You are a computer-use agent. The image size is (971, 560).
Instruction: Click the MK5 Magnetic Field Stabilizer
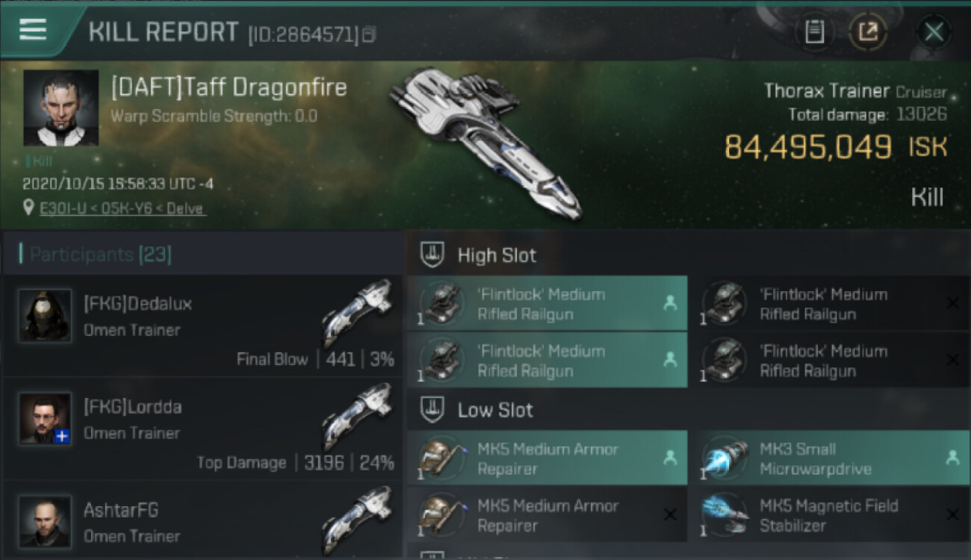pyautogui.click(x=830, y=515)
